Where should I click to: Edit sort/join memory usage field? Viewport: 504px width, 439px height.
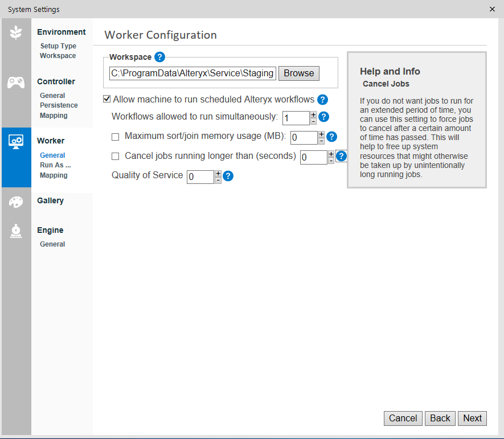pos(304,138)
